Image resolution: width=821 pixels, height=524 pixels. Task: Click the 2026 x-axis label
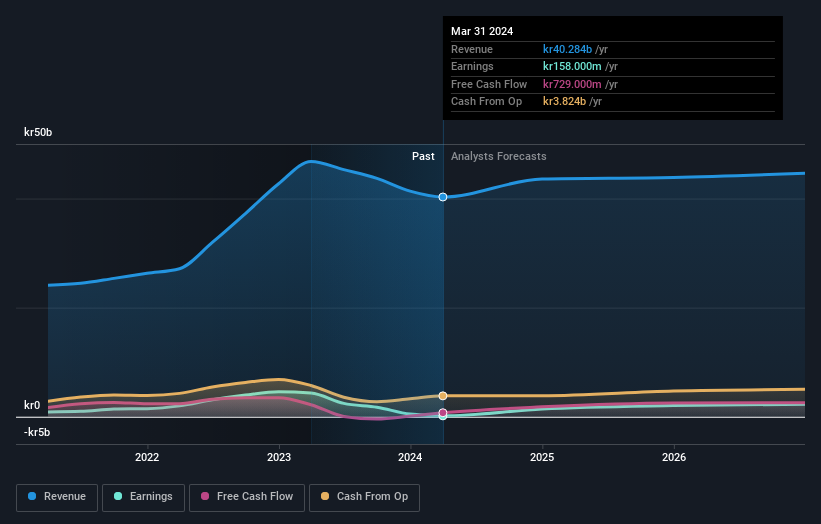(x=674, y=457)
